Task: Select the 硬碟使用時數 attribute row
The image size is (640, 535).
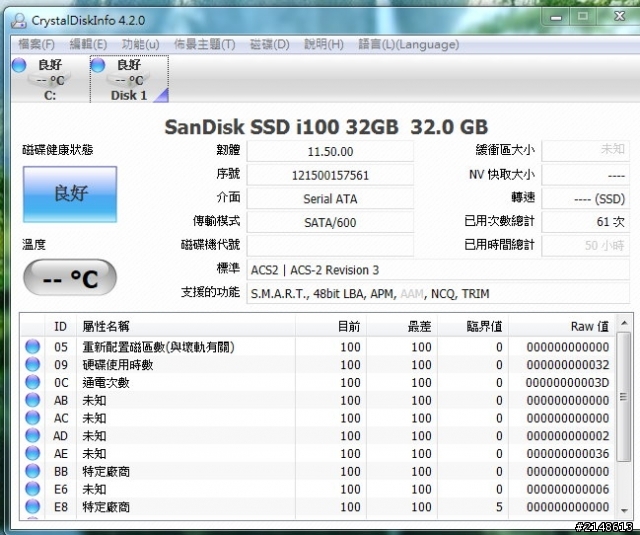Action: click(x=318, y=364)
